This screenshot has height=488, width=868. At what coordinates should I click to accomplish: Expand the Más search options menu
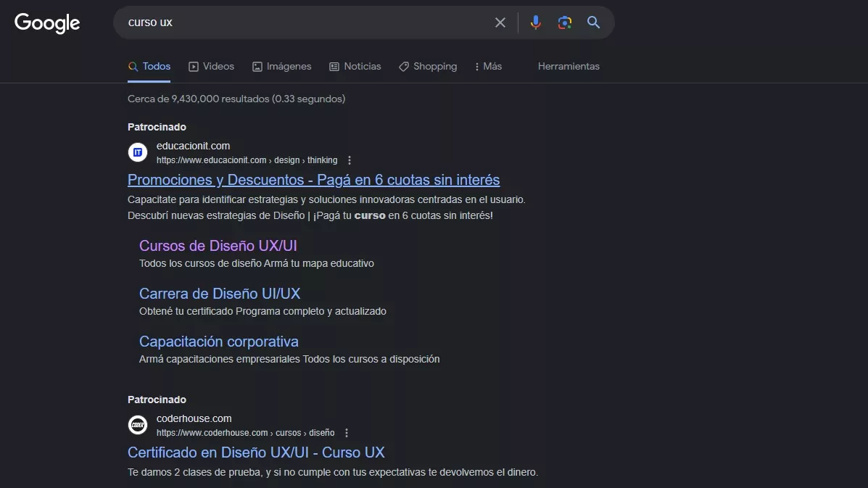487,66
